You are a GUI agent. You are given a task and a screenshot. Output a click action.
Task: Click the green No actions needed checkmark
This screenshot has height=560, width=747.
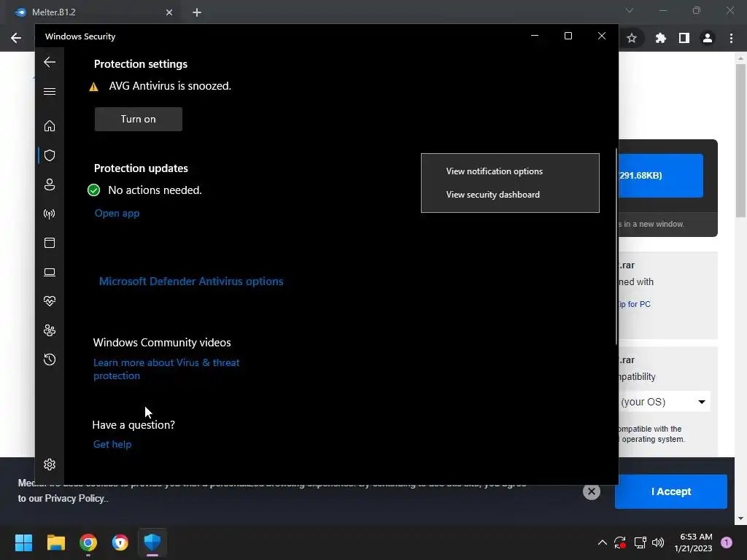94,190
